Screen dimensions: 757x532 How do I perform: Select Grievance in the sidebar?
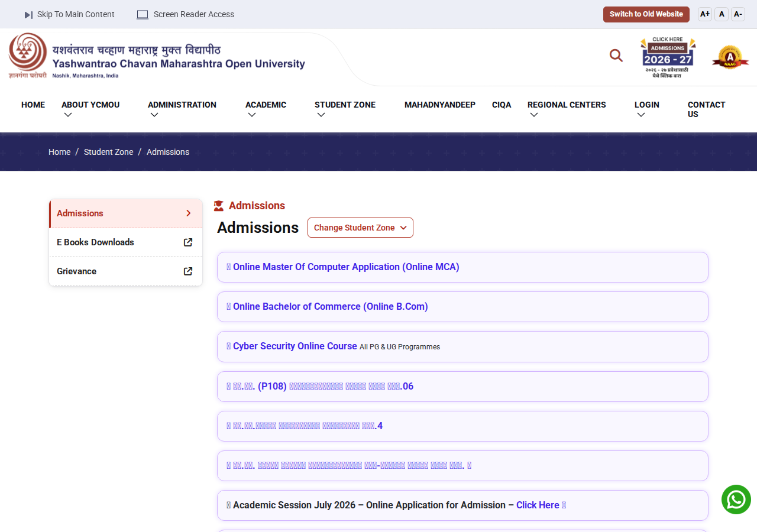[125, 271]
